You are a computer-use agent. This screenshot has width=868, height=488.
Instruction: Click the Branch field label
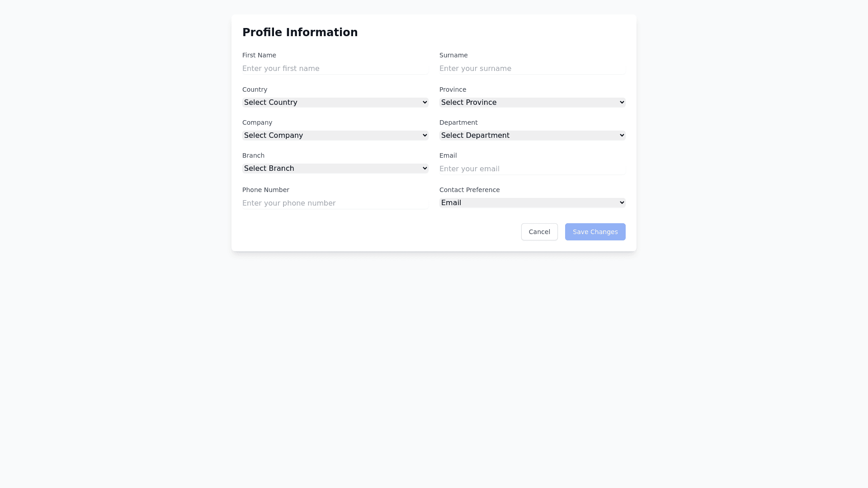click(253, 155)
